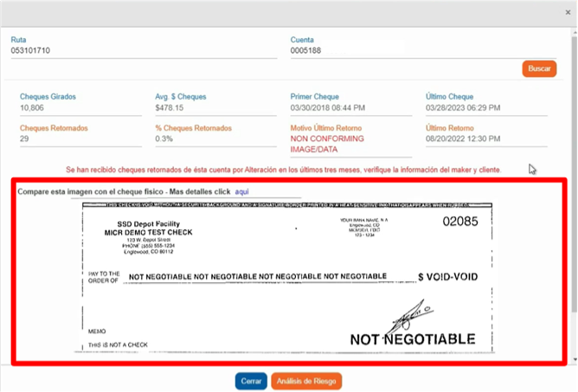The height and width of the screenshot is (392, 578).
Task: Click the "Compare esta imagen" instruction text
Action: (x=121, y=190)
